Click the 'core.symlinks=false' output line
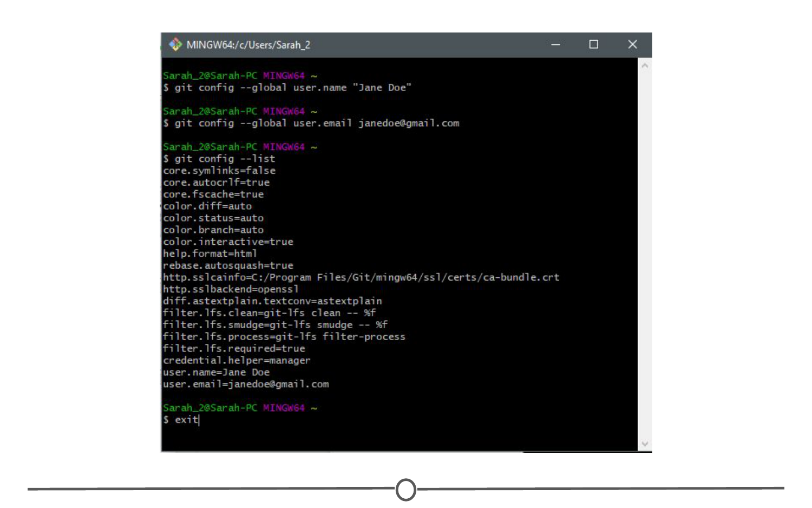Viewport: 812px width, 508px height. tap(219, 171)
